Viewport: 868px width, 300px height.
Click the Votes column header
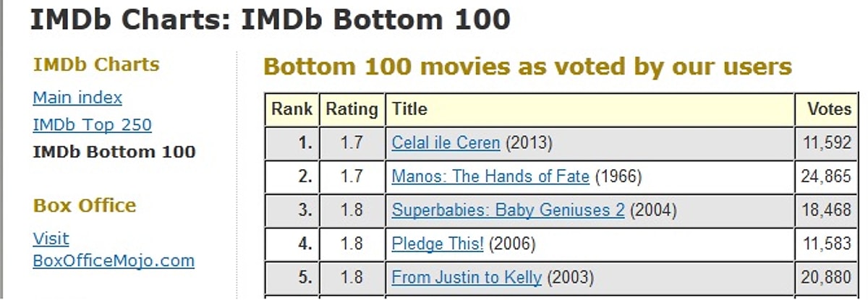[x=830, y=109]
